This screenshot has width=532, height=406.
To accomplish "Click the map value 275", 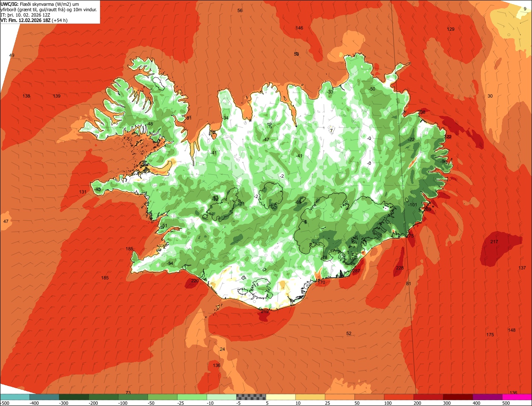I will pyautogui.click(x=410, y=236).
